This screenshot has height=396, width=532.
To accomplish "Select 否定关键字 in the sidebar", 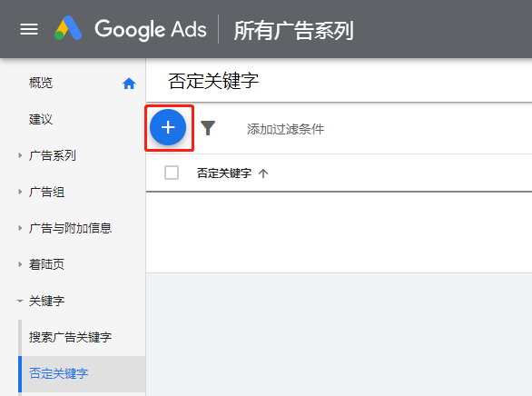I will pyautogui.click(x=58, y=373).
